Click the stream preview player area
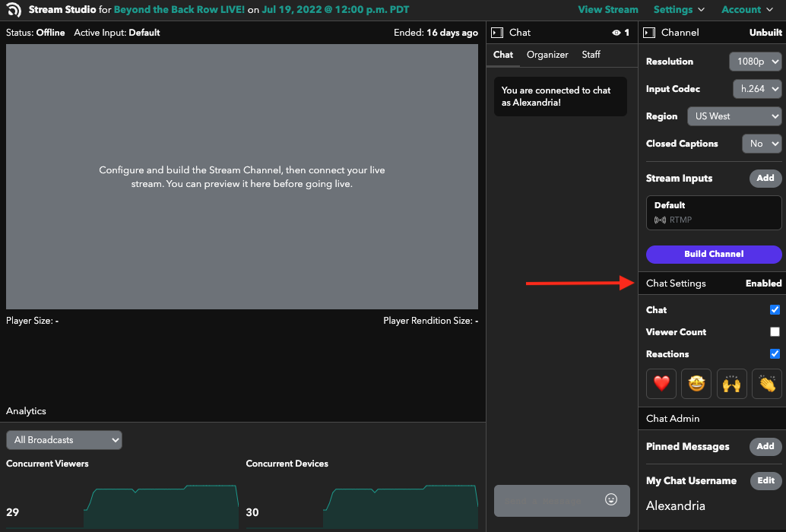786x532 pixels. tap(242, 176)
